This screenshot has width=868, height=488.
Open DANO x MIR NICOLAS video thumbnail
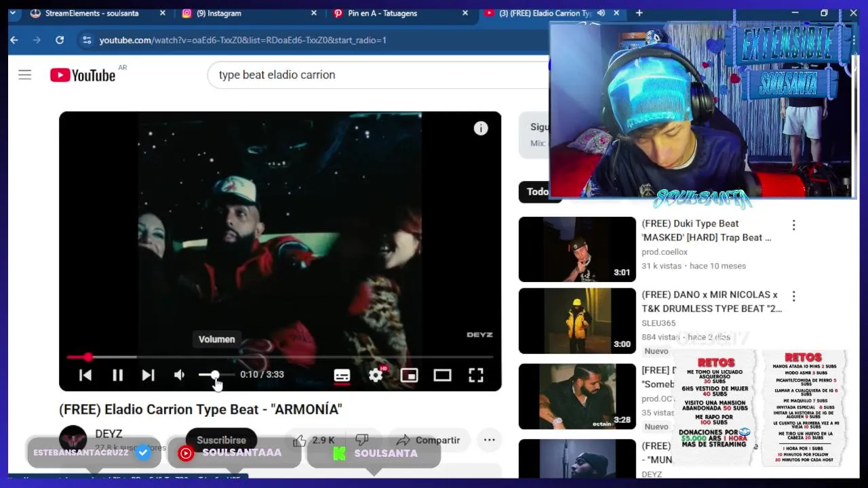click(x=577, y=321)
